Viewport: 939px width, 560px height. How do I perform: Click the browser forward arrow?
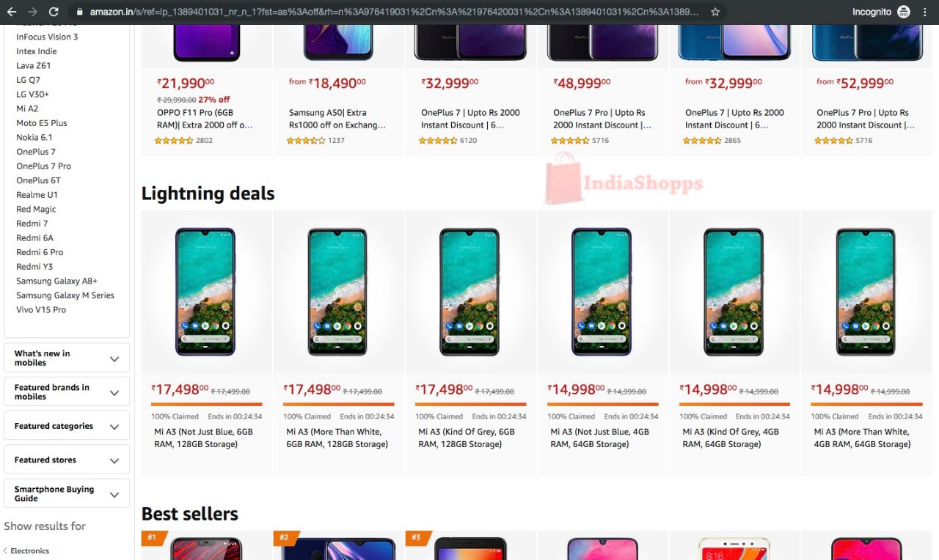pyautogui.click(x=32, y=12)
